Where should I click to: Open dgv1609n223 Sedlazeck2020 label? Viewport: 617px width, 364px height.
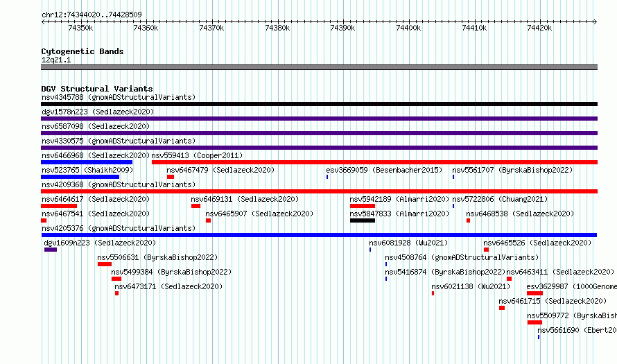(100, 243)
